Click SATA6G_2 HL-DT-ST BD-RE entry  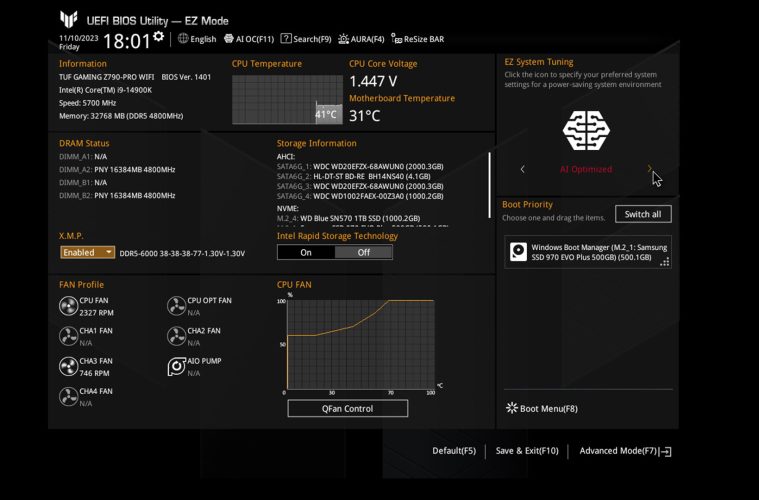pos(354,176)
